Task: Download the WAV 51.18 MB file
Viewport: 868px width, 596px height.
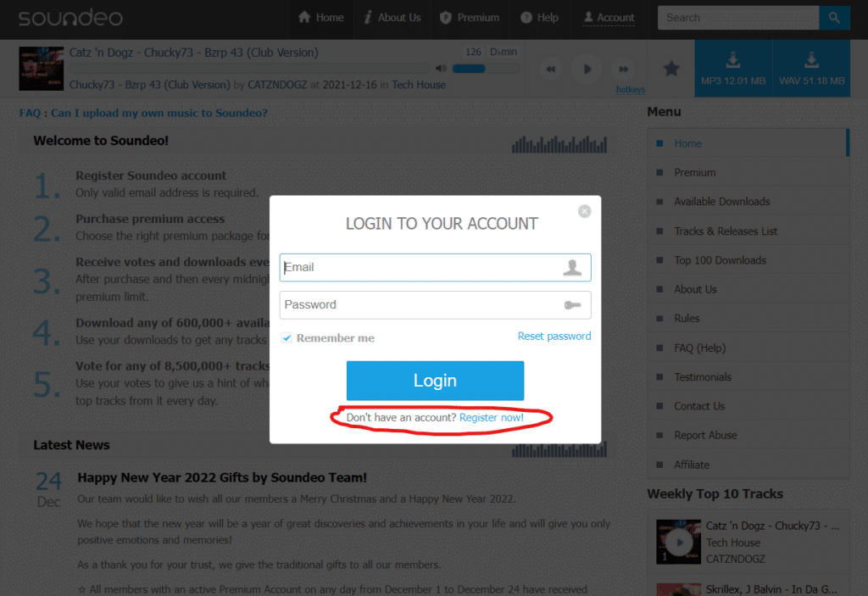Action: click(811, 69)
